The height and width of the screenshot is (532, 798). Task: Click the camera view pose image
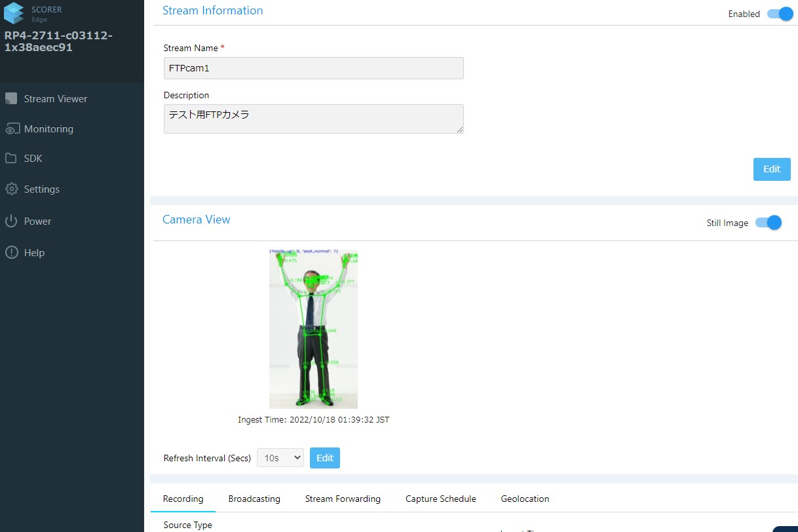[x=313, y=329]
